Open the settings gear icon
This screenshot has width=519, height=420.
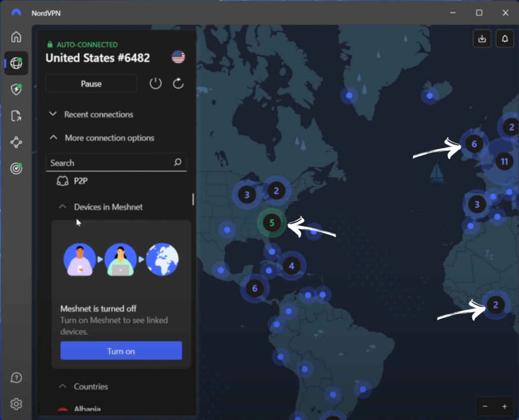tap(16, 404)
